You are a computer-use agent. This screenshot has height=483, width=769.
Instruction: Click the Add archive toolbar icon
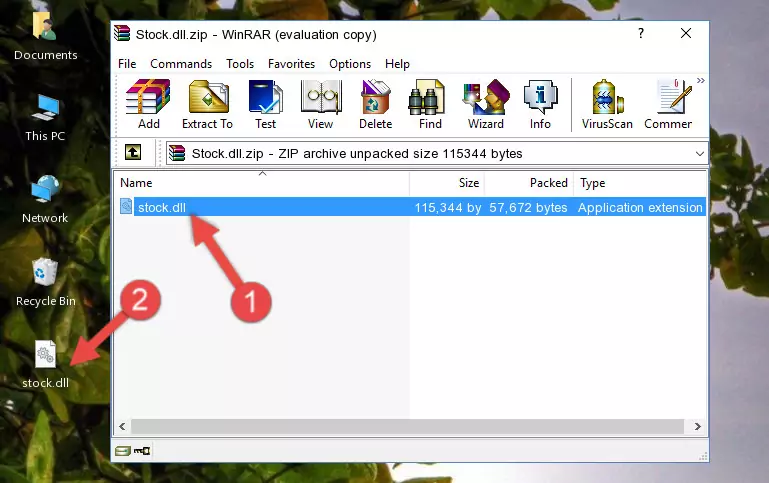[x=148, y=104]
